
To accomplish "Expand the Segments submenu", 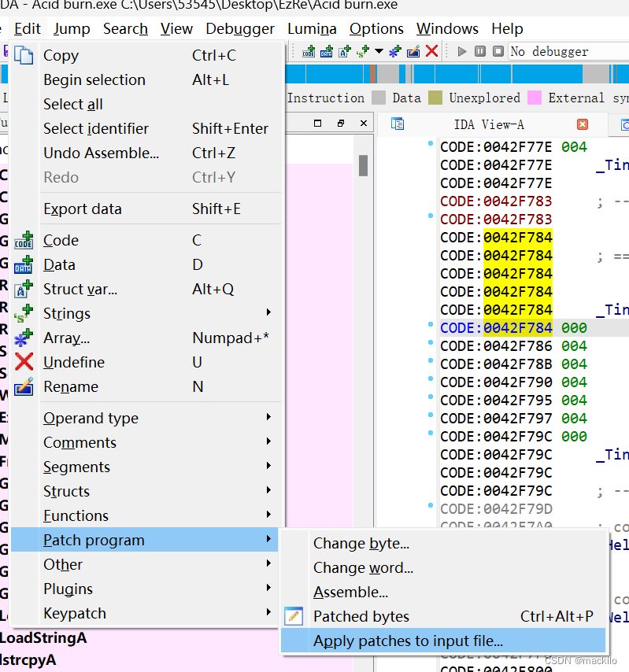I will click(x=268, y=465).
